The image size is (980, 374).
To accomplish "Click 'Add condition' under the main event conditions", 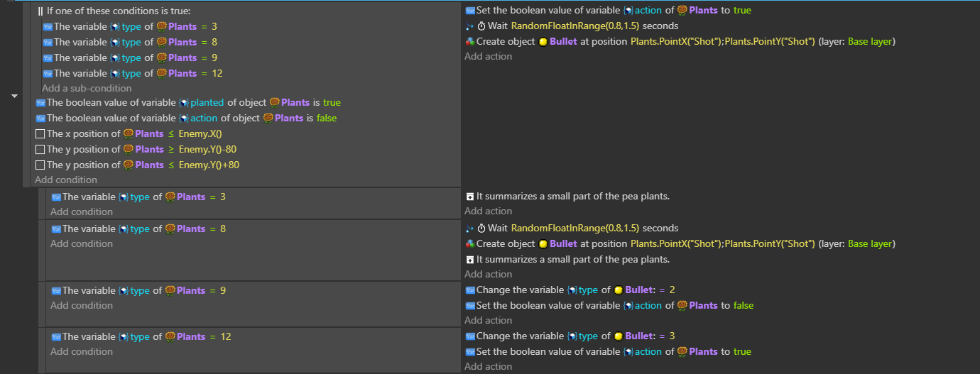I will coord(66,180).
